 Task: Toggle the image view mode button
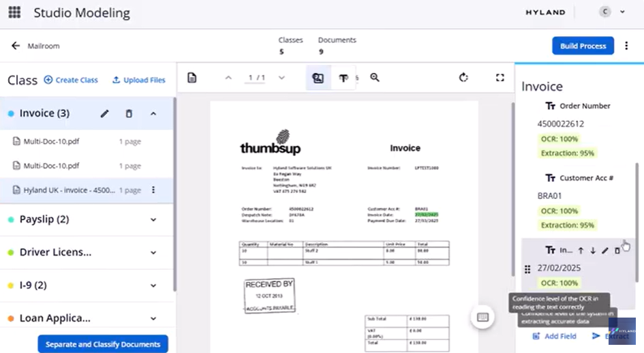tap(318, 78)
